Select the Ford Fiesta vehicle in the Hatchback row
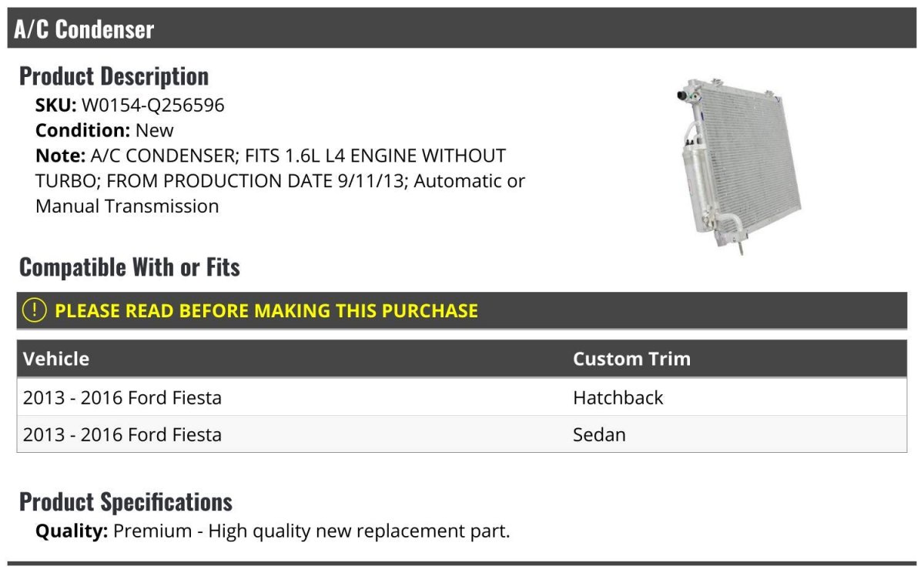924x573 pixels. tap(122, 398)
